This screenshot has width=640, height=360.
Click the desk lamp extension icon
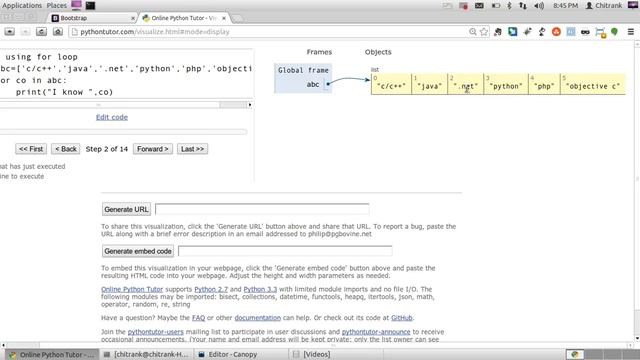[542, 31]
